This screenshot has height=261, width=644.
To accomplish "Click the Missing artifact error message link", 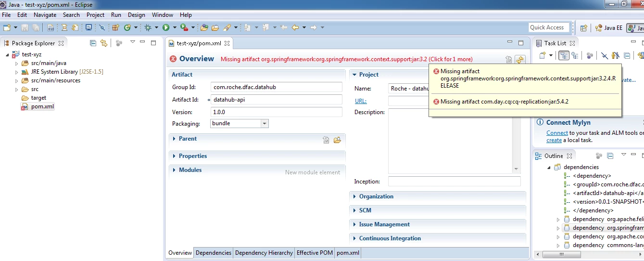I will point(347,59).
